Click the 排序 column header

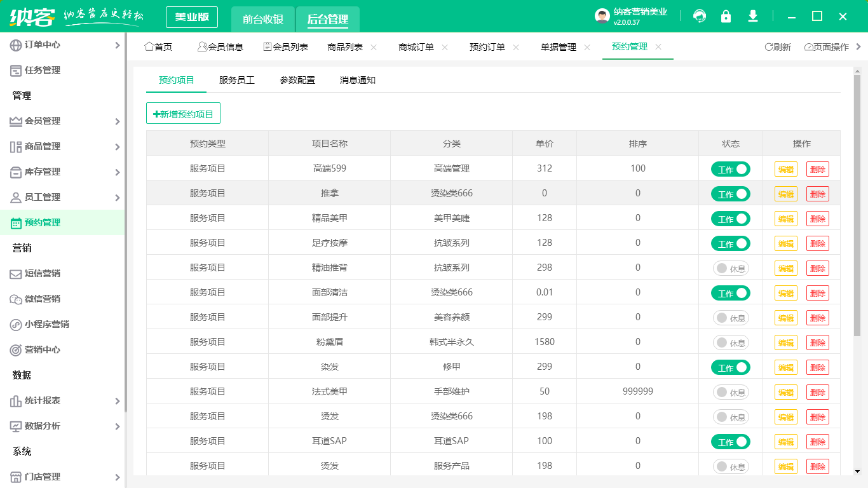pos(638,144)
